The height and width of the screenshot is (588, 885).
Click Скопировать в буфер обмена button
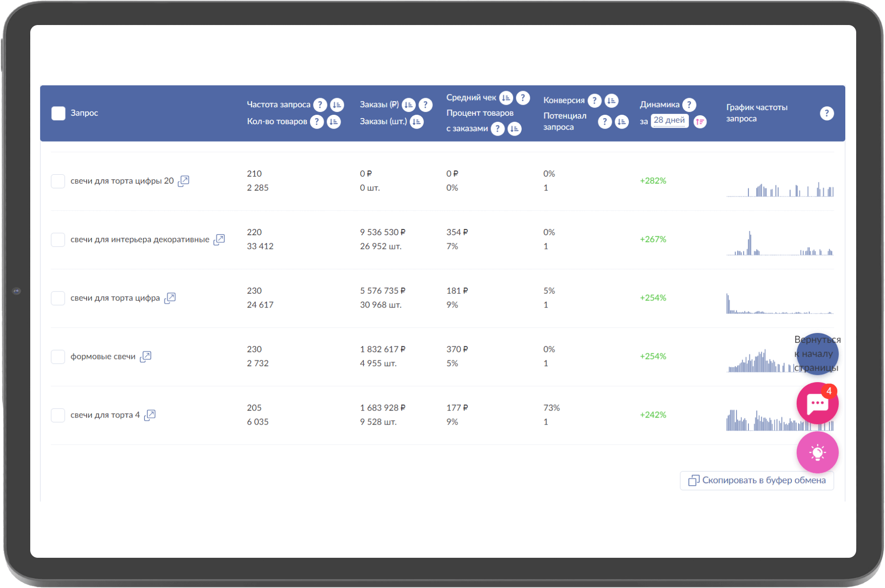pos(757,480)
